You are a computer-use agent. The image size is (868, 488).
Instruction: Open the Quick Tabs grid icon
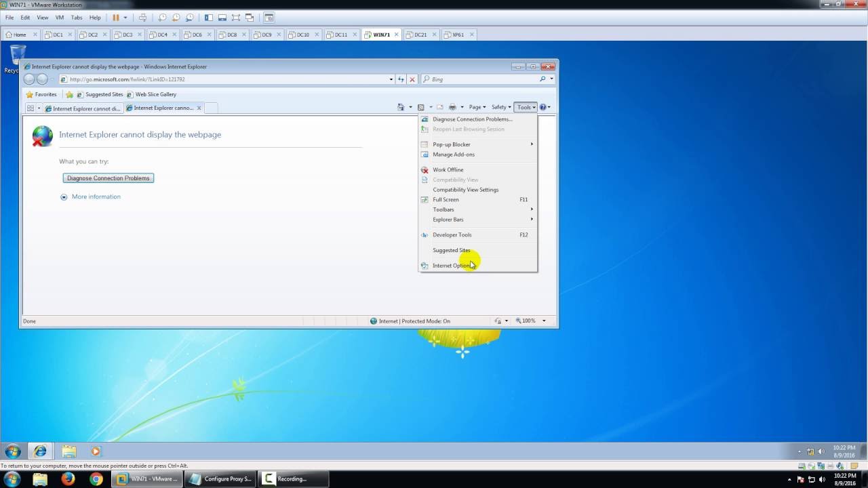[31, 108]
